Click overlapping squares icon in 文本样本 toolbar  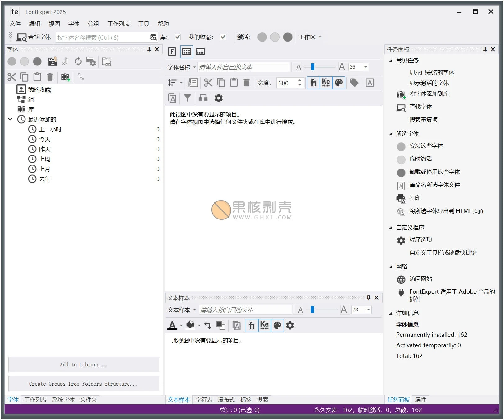(x=220, y=325)
